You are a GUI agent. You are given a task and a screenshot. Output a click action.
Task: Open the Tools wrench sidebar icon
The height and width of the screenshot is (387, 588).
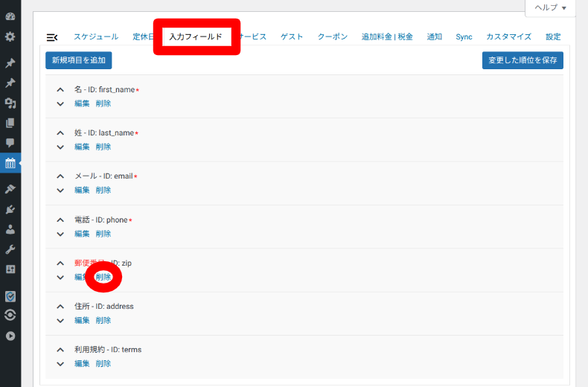pyautogui.click(x=10, y=249)
